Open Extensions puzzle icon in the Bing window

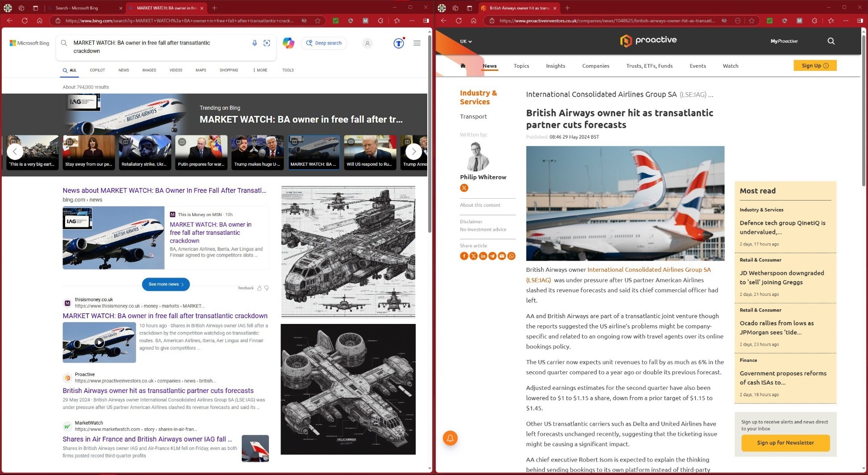pyautogui.click(x=380, y=20)
